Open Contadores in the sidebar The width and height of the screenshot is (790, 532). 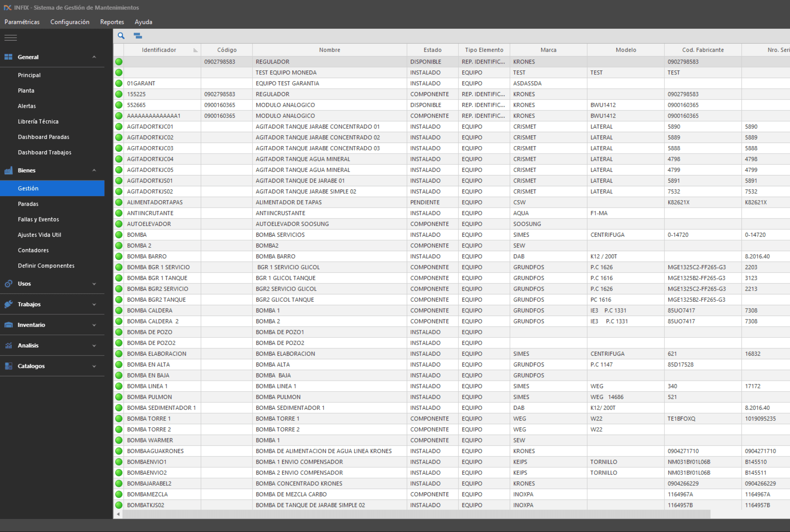[x=33, y=250]
